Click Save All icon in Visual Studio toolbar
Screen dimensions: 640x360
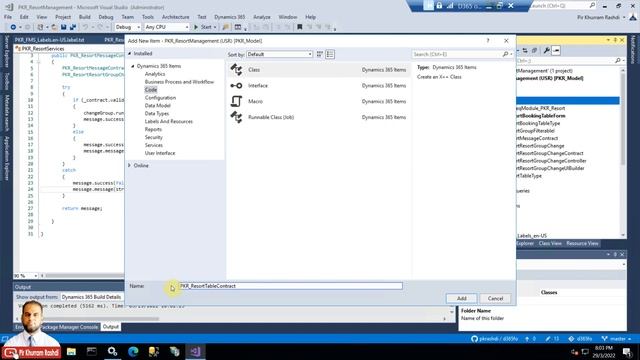click(x=73, y=27)
